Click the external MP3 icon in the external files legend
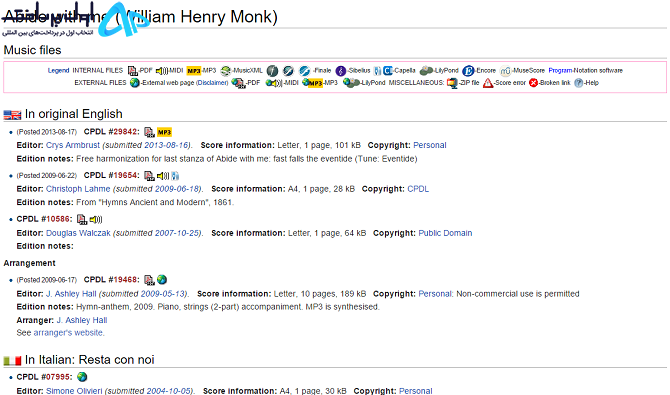This screenshot has height=395, width=670. [312, 83]
